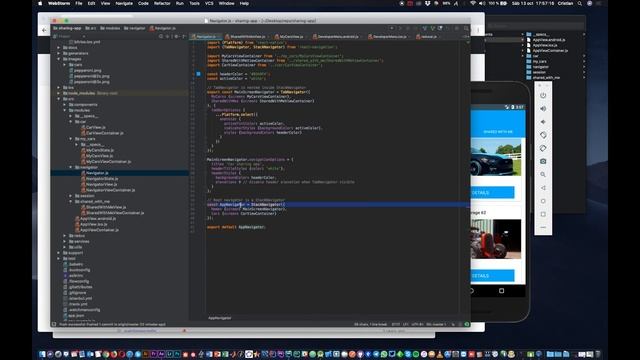This screenshot has width=640, height=360.
Task: Tap red car photo in phone
Action: (x=496, y=239)
